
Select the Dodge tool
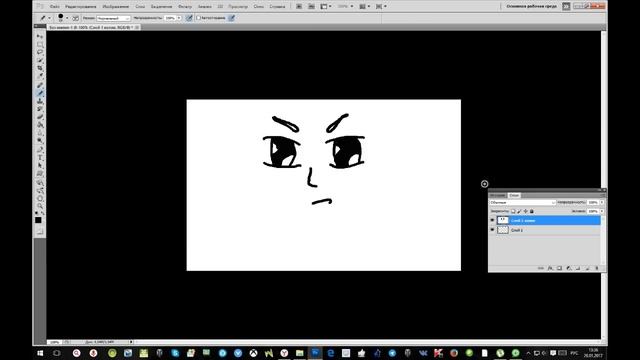click(x=40, y=140)
